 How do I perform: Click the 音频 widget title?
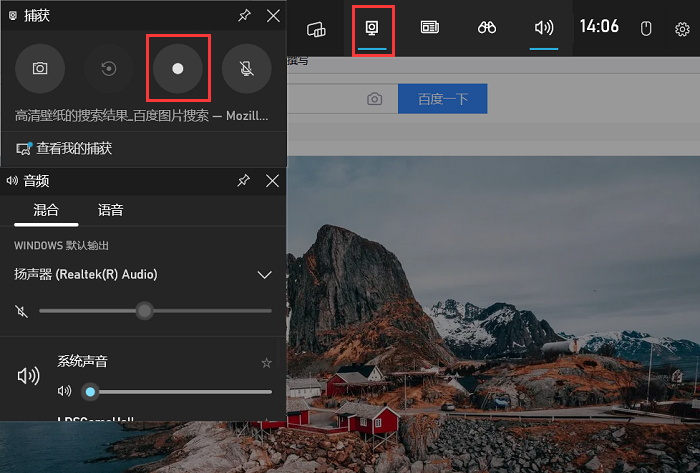coord(36,181)
